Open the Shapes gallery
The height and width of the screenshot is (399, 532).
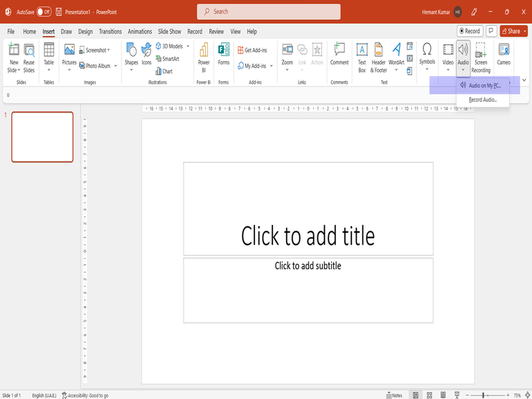click(131, 55)
